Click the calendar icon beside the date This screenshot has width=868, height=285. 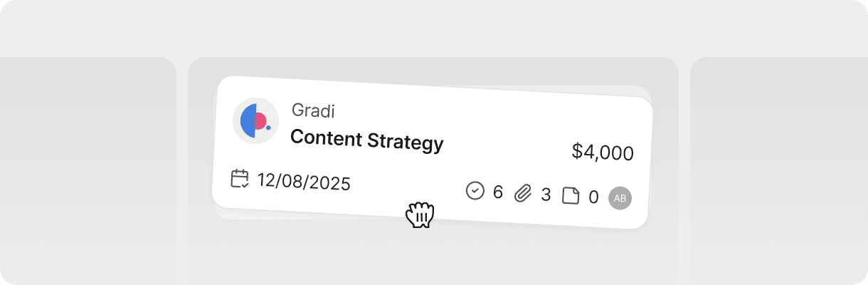coord(240,178)
